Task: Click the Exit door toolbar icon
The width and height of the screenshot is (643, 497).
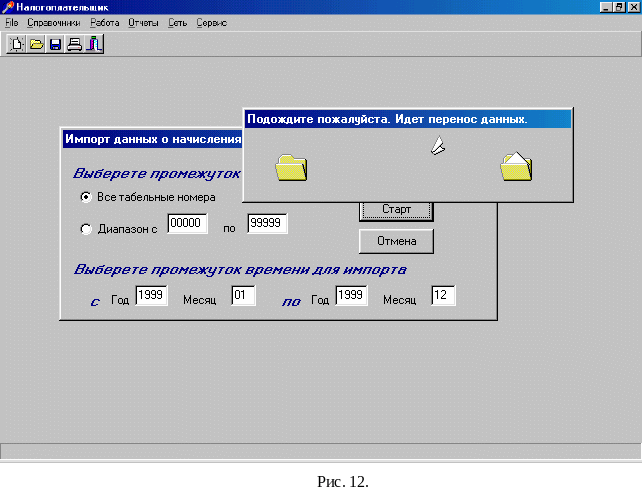Action: point(93,44)
